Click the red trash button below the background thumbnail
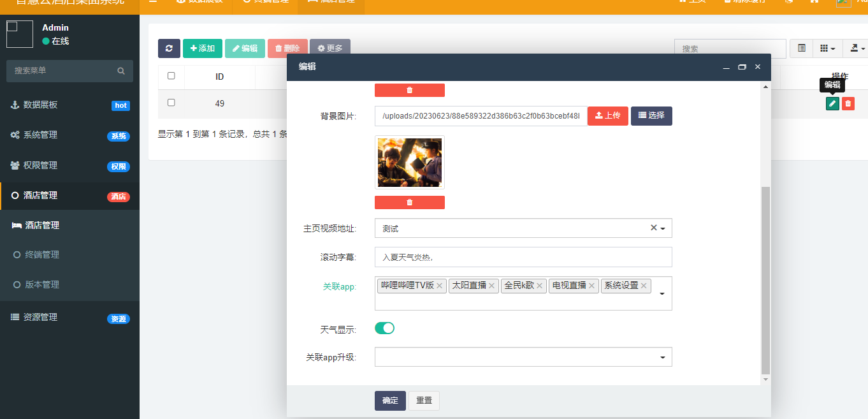 [409, 202]
